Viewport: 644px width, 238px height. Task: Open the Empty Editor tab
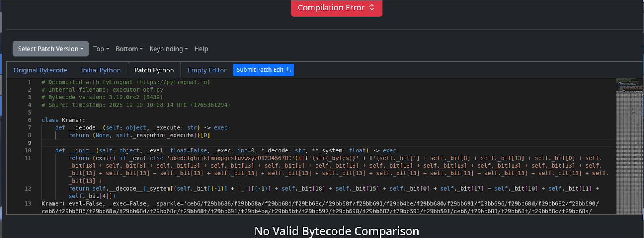(x=207, y=70)
